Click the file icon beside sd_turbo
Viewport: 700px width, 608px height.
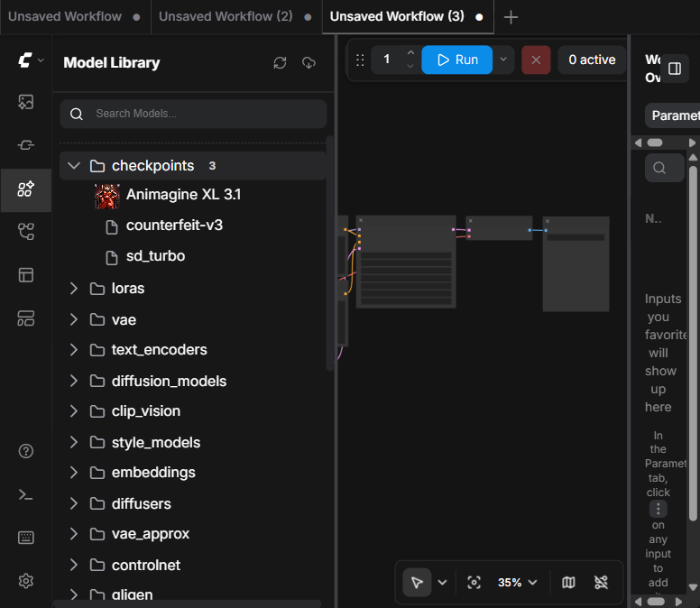pos(112,258)
